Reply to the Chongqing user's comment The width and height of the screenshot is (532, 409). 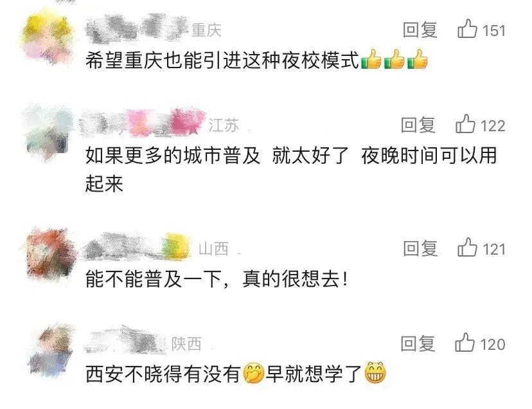tap(420, 30)
